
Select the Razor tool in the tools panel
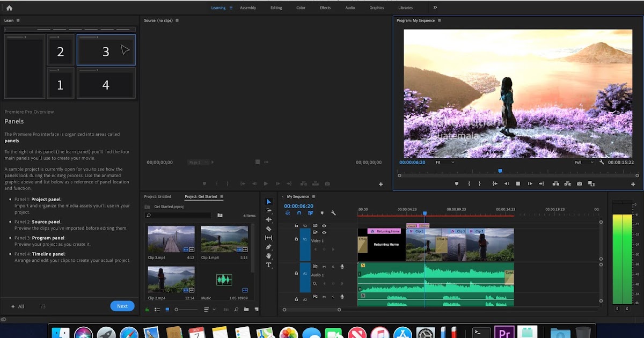point(269,229)
